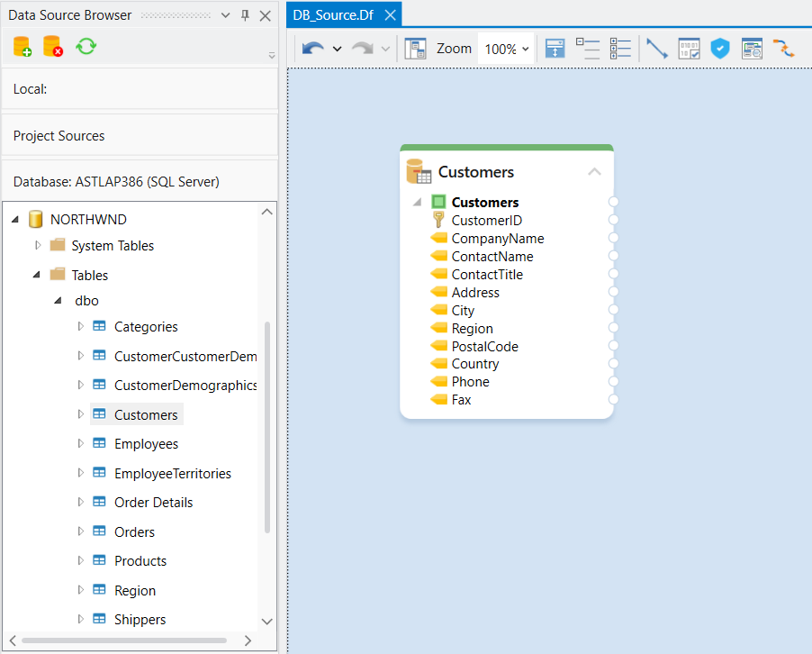This screenshot has height=654, width=812.
Task: Click the expand all list icon
Action: coord(620,49)
